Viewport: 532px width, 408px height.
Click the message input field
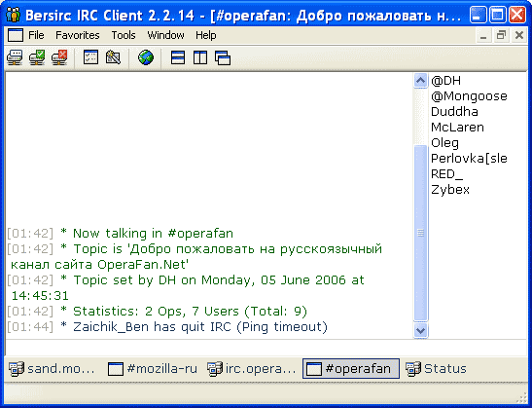[x=266, y=348]
